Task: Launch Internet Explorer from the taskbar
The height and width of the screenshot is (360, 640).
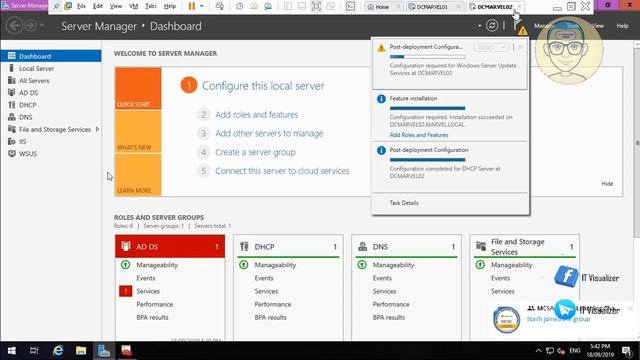Action: tap(58, 351)
